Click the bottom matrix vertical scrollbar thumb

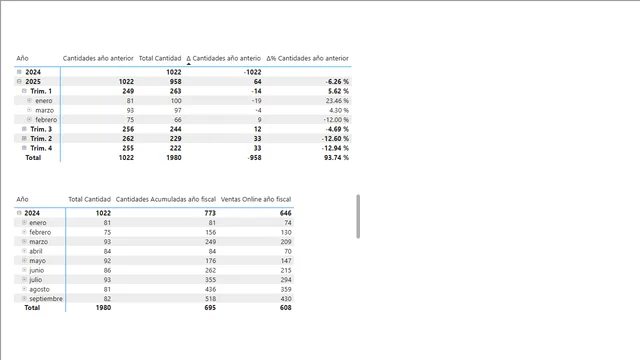click(x=358, y=216)
